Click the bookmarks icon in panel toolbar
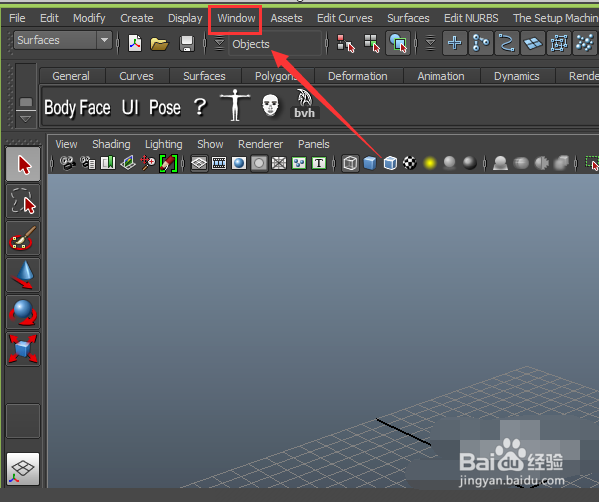599x502 pixels. (108, 163)
